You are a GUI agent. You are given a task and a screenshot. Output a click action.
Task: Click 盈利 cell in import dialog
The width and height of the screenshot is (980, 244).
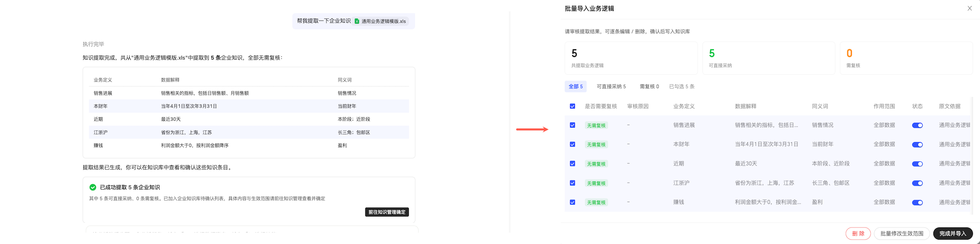tap(817, 202)
